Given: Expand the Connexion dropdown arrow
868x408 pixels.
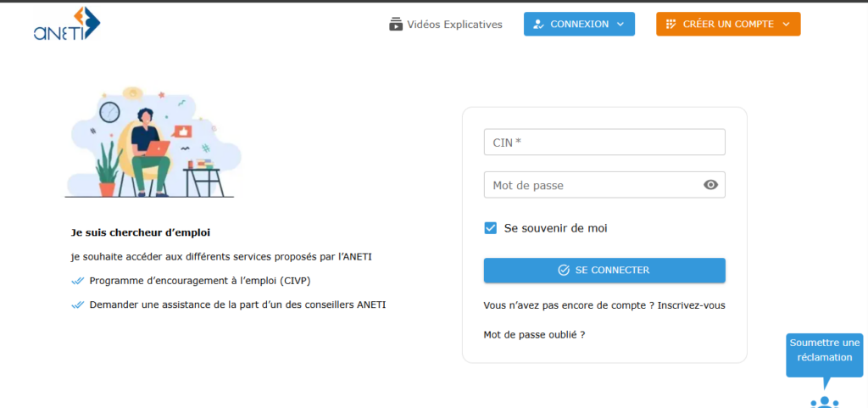Looking at the screenshot, I should [620, 25].
